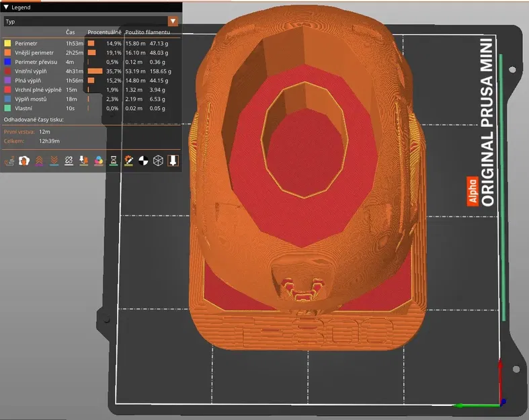529x420 pixels.
Task: Toggle color changes icon
Action: [99, 161]
